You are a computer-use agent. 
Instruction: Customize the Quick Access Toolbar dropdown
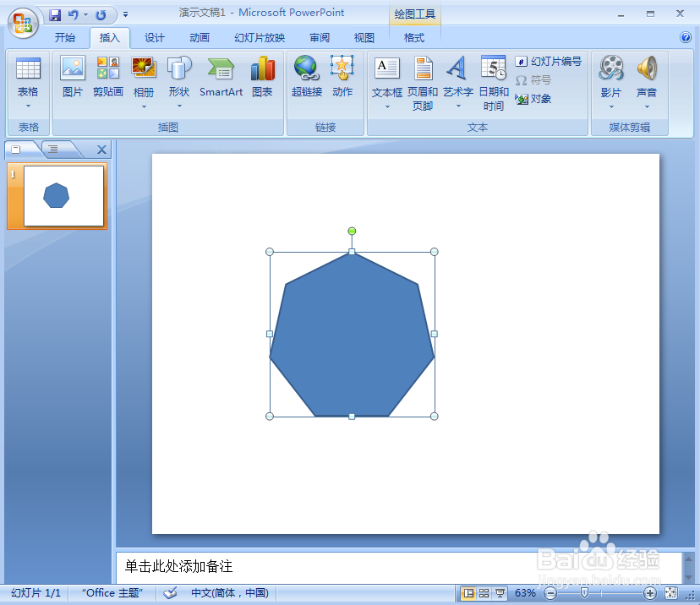tap(126, 14)
